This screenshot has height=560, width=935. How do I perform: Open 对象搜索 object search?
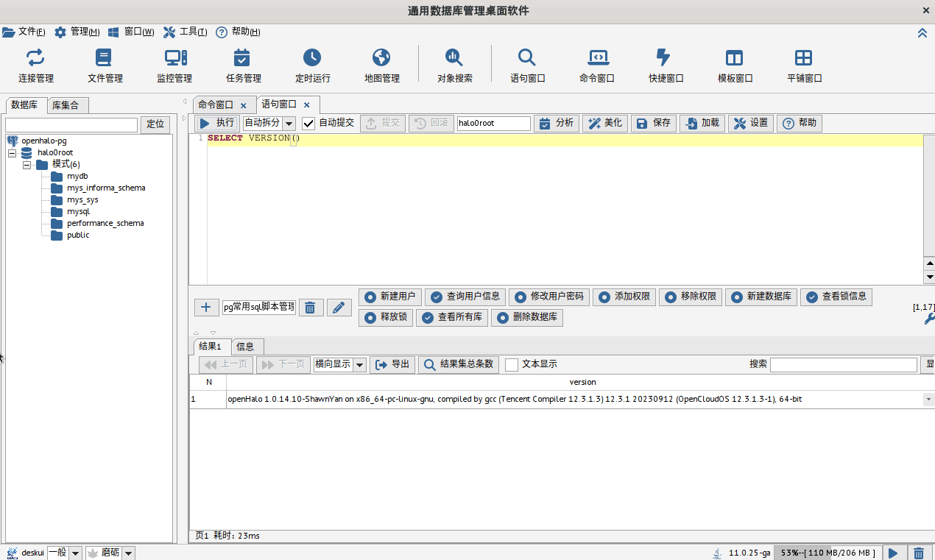point(454,66)
